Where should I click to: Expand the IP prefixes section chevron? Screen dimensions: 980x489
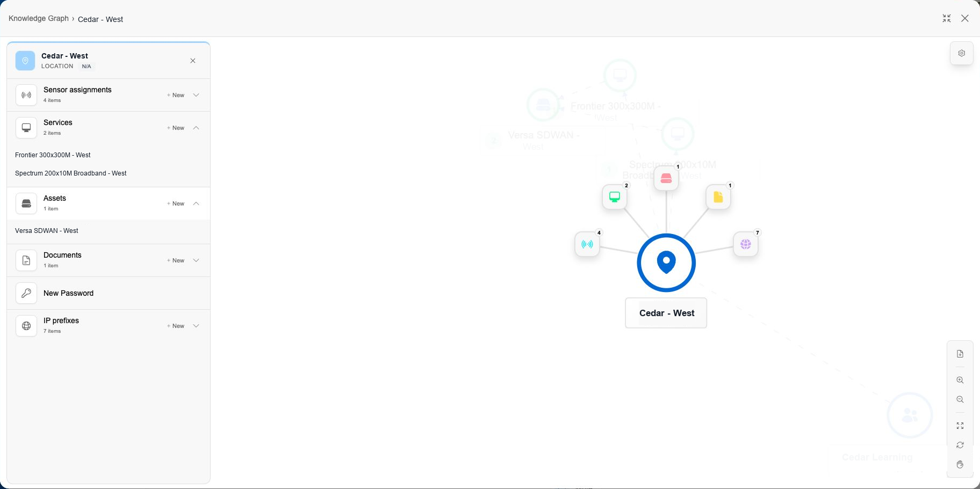click(x=196, y=326)
